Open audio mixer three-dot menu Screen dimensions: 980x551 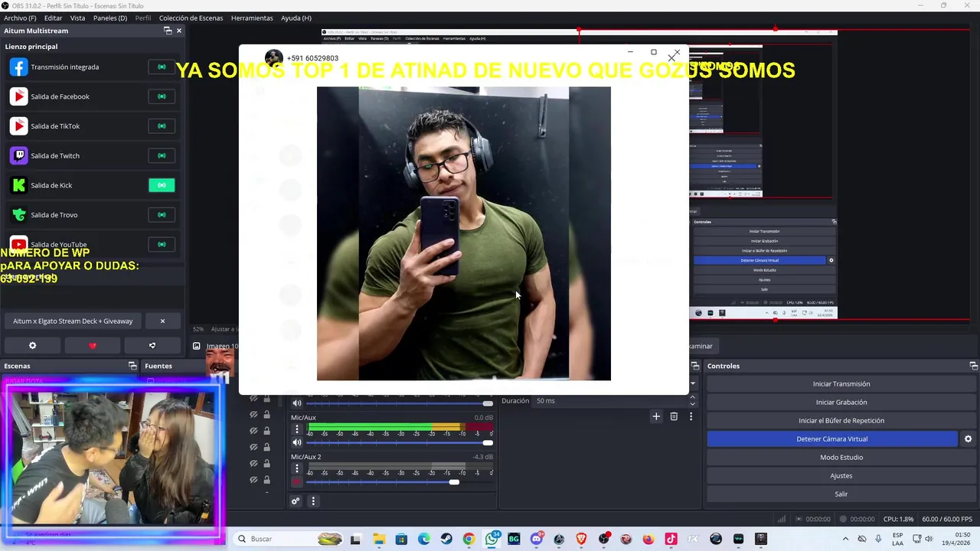(313, 501)
